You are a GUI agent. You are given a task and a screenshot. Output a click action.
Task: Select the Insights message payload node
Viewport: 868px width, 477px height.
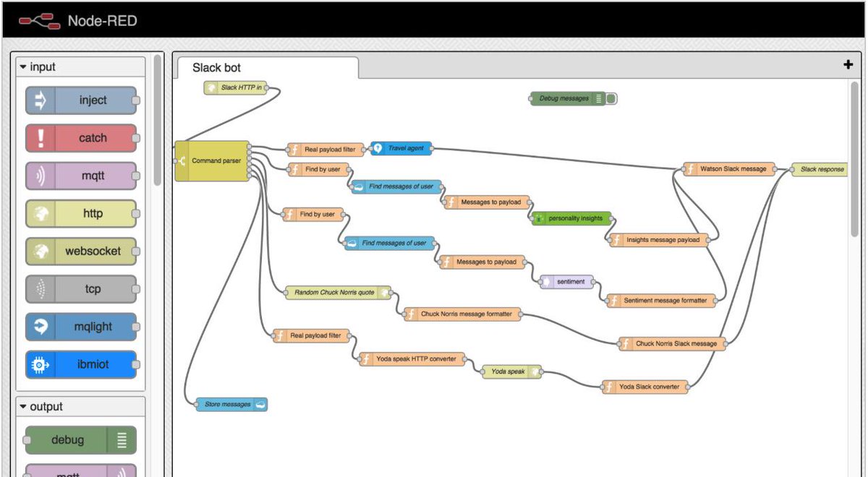[x=659, y=240]
